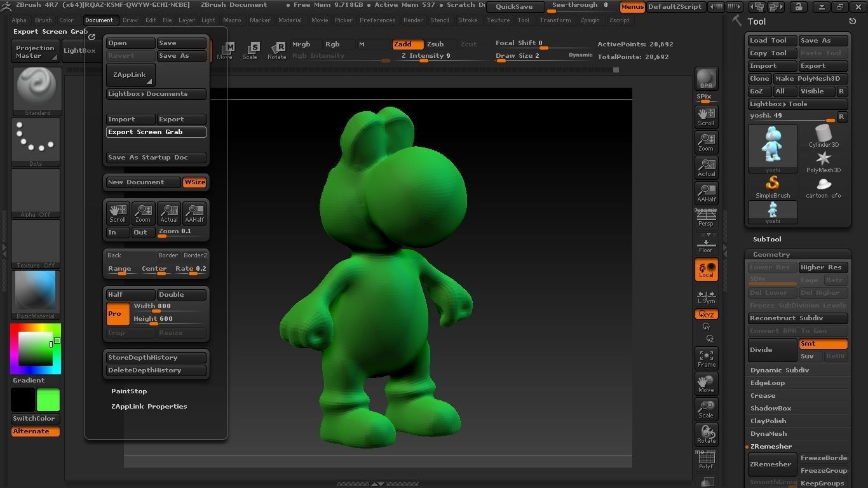The image size is (868, 488).
Task: Toggle the WSize option
Action: coord(194,182)
